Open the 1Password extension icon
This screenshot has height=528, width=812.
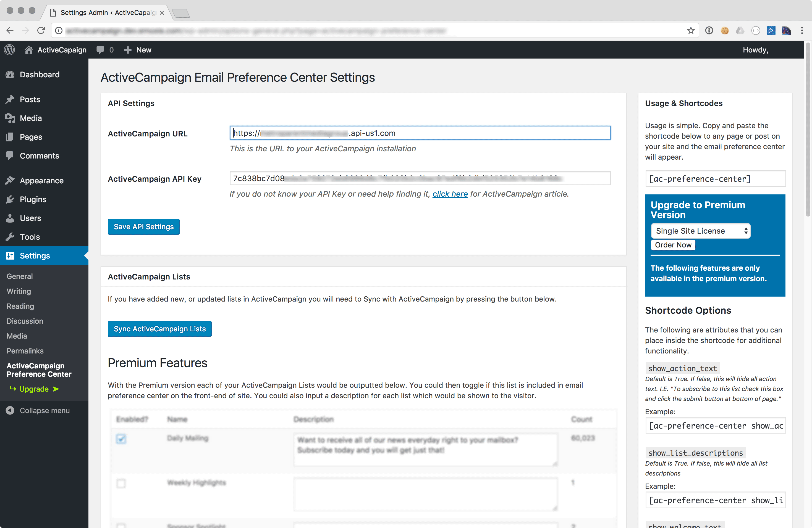[709, 31]
